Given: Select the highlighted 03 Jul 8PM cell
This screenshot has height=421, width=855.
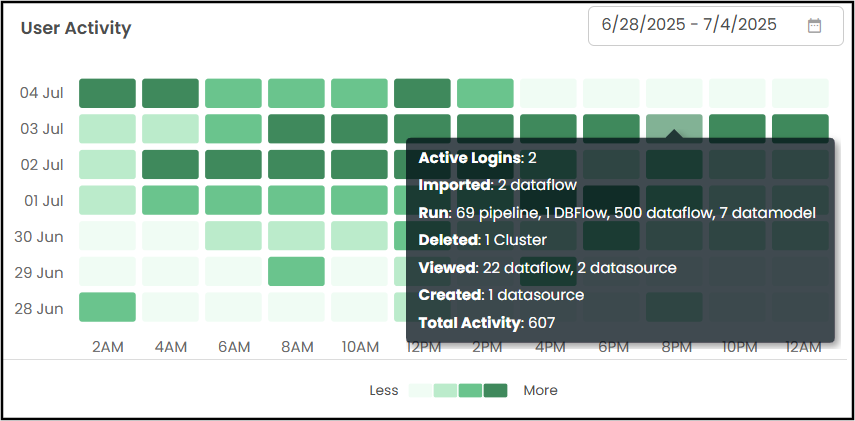Looking at the screenshot, I should click(674, 126).
